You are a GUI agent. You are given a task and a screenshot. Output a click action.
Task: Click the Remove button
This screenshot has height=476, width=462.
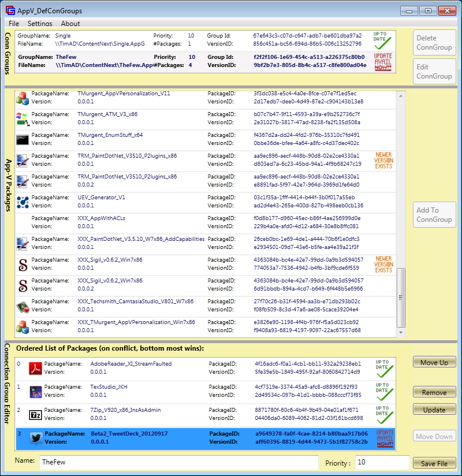(434, 392)
